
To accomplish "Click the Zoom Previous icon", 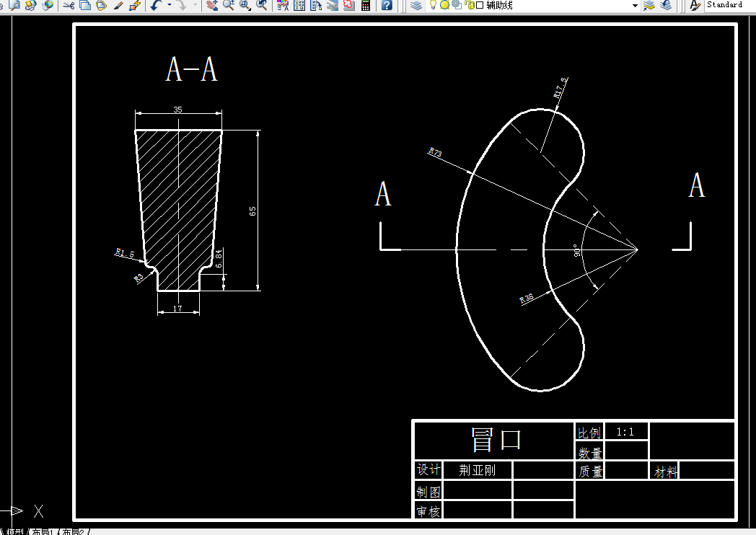I will click(261, 5).
